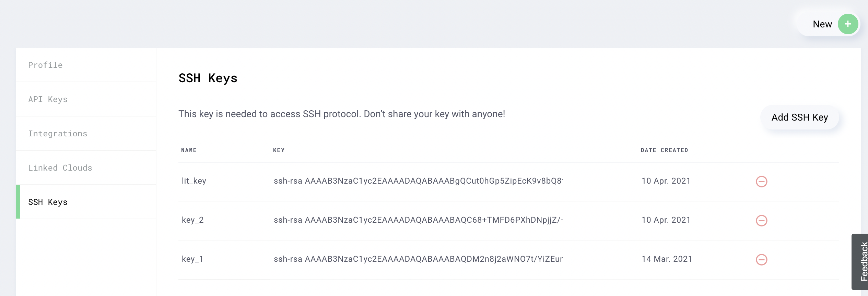Click the Add SSH Key button
Screen dimensions: 868x296
pyautogui.click(x=800, y=118)
